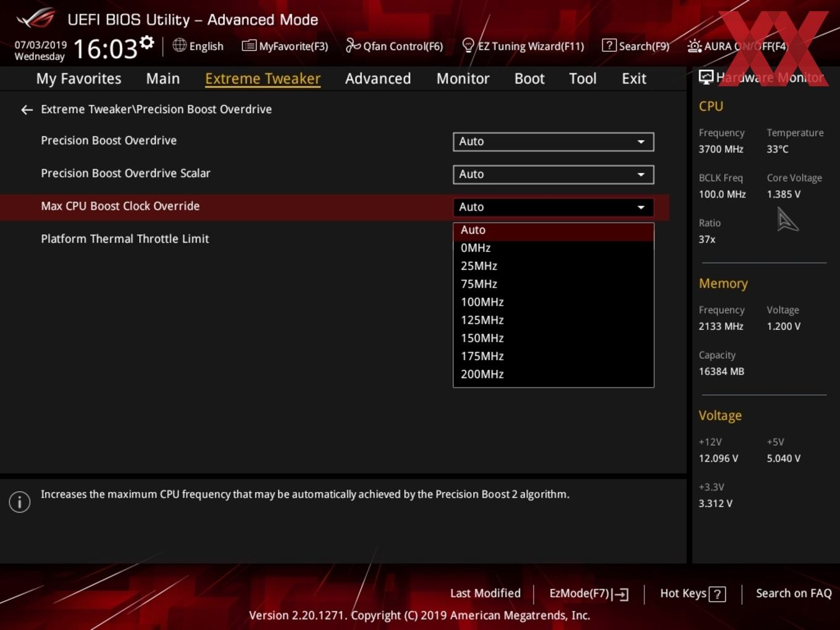Click BCLK Freq value 100.0 MHz

[722, 195]
